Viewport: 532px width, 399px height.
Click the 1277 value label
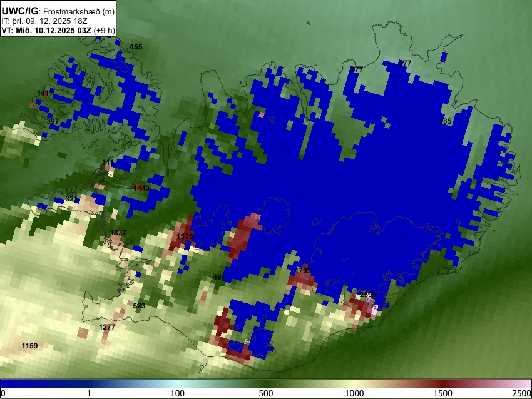click(x=107, y=327)
